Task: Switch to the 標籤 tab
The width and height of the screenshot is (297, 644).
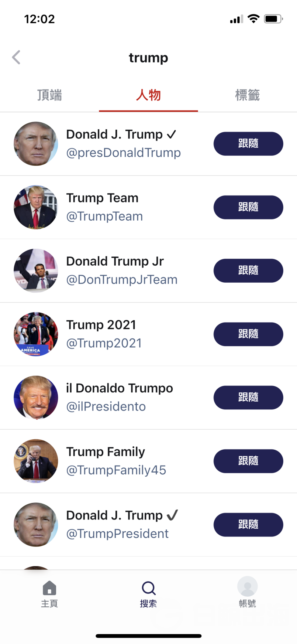Action: (248, 95)
